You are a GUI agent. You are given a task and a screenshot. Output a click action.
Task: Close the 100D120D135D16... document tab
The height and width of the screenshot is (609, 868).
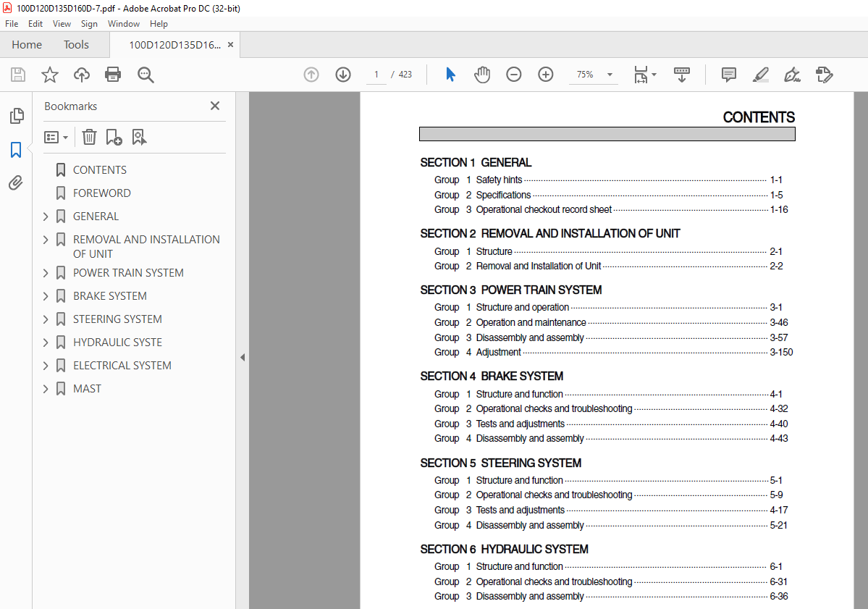click(x=231, y=45)
